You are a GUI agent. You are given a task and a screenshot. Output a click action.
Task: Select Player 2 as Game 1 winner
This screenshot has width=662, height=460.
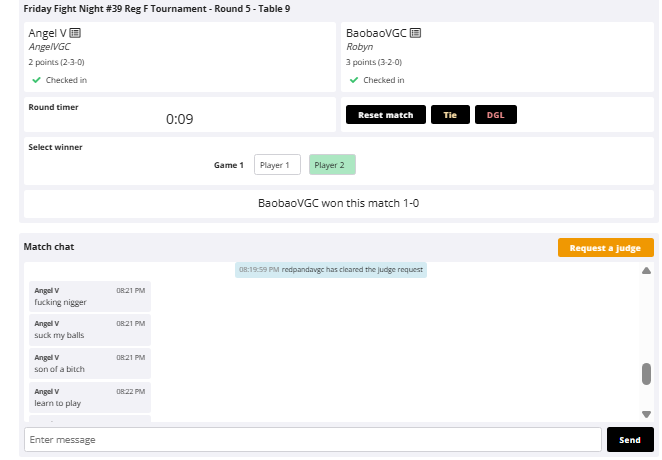point(332,165)
